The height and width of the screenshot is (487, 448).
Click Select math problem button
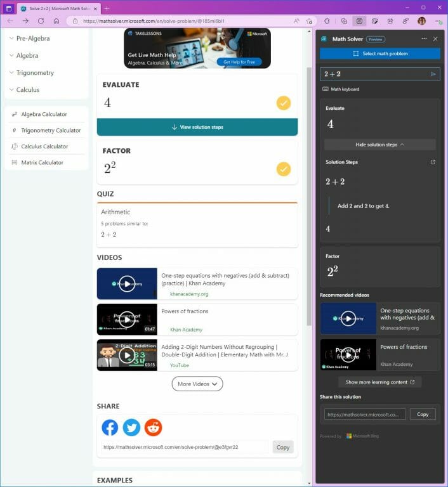click(380, 54)
